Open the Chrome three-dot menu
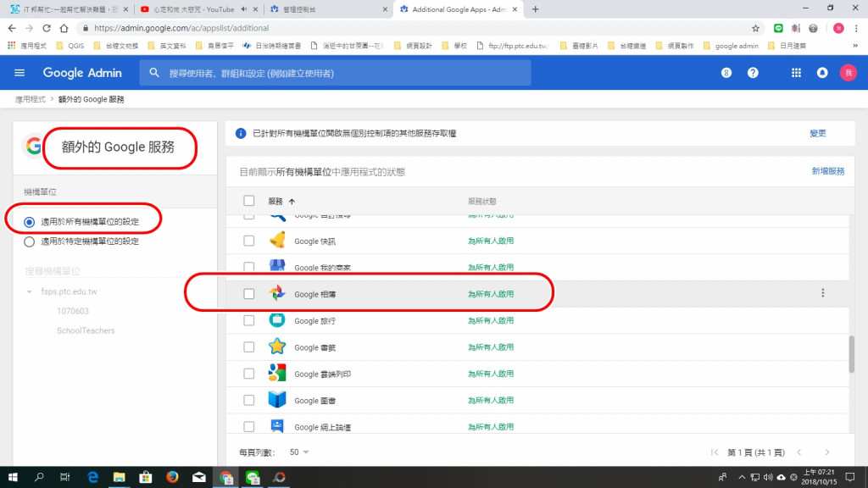Image resolution: width=868 pixels, height=488 pixels. 856,28
